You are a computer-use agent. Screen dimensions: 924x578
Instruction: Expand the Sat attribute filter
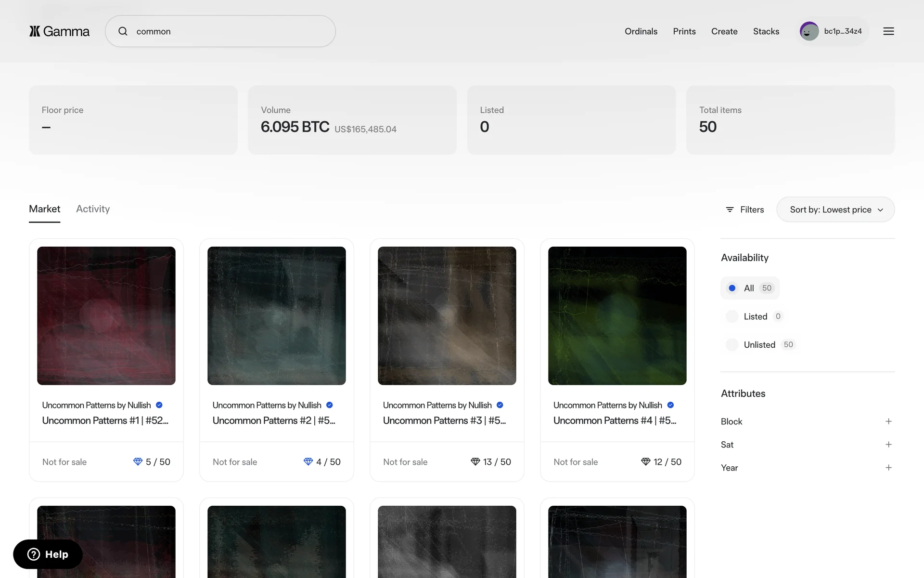pos(888,445)
